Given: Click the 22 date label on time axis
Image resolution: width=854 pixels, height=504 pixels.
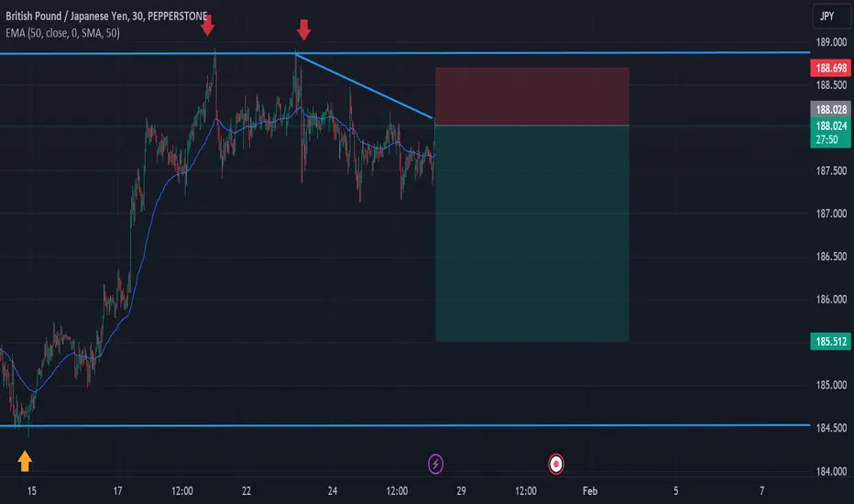Looking at the screenshot, I should pyautogui.click(x=246, y=491).
